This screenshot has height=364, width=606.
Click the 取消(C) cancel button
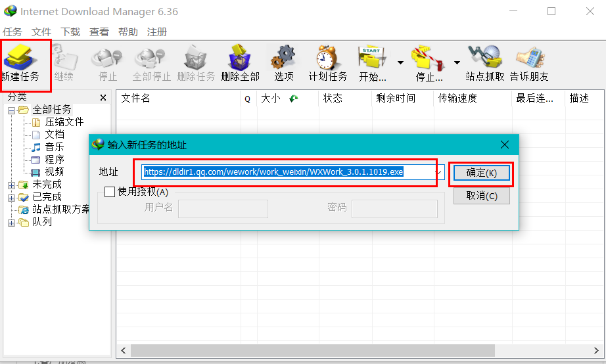point(482,196)
